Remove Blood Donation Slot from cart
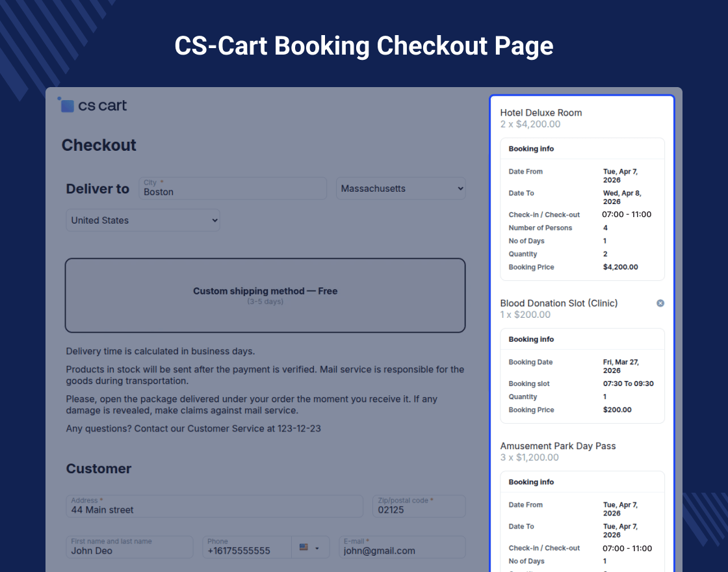728x572 pixels. 660,303
